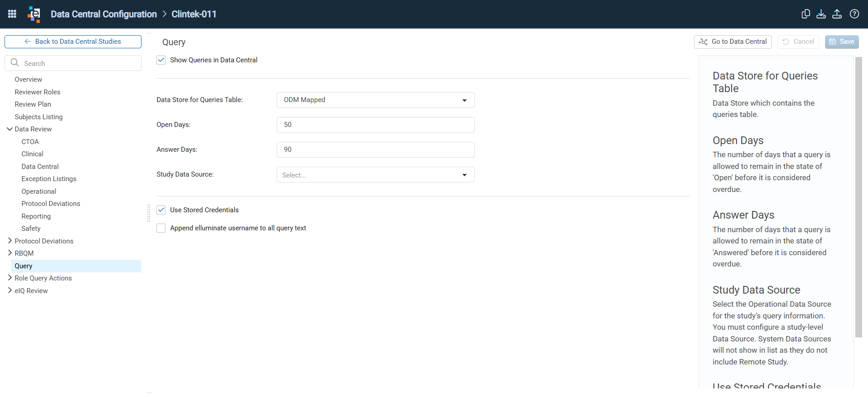Click Data Central Configuration breadcrumb link
This screenshot has width=868, height=397.
(104, 14)
